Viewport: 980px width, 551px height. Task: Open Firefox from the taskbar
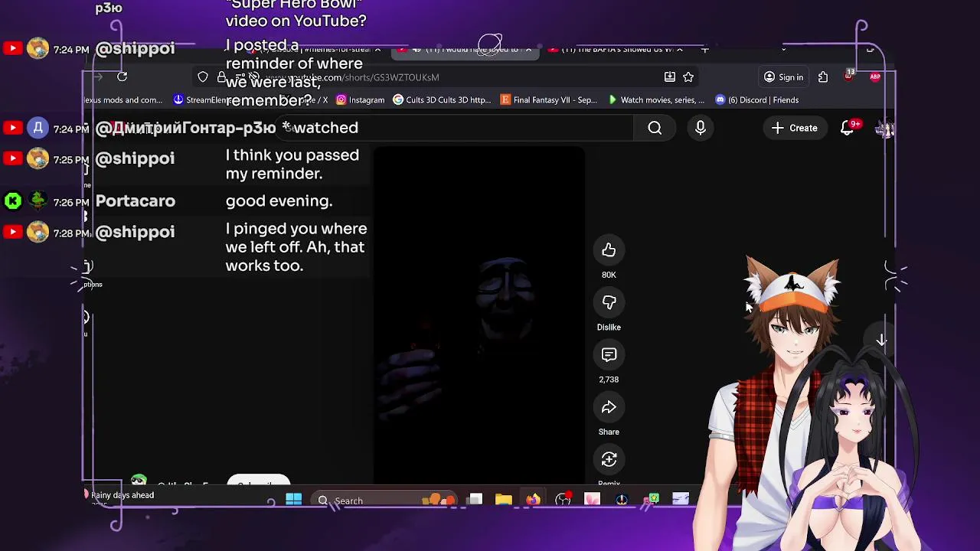click(x=533, y=500)
